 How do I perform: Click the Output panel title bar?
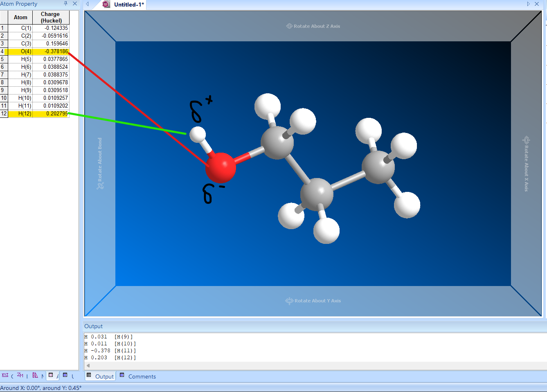[315, 326]
